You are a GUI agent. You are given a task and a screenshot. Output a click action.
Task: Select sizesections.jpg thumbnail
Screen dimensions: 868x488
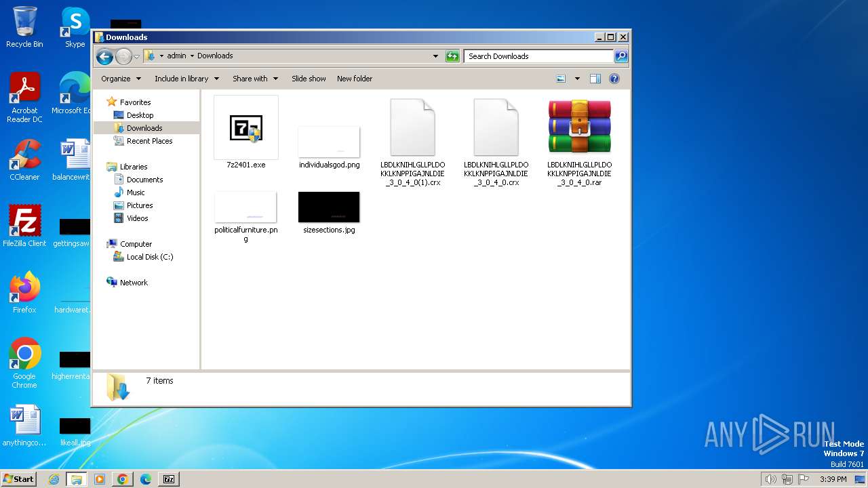(x=329, y=213)
